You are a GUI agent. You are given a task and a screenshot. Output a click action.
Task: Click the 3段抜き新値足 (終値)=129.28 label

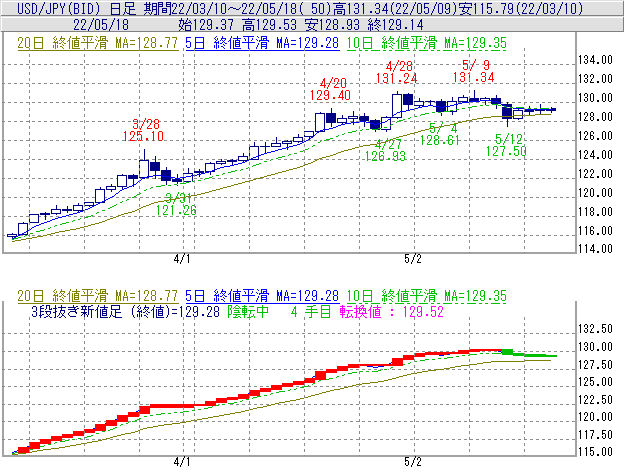[125, 312]
